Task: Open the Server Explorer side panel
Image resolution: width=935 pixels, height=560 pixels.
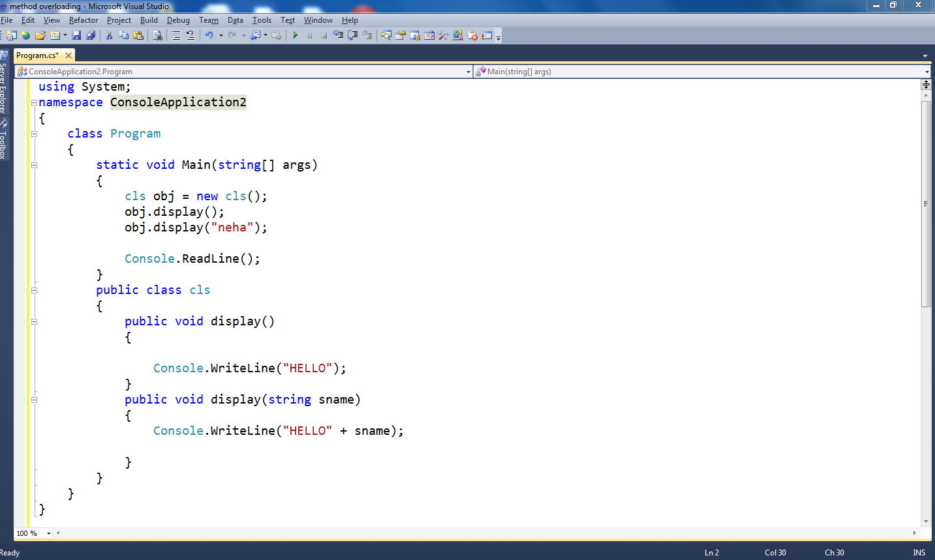Action: [x=7, y=85]
